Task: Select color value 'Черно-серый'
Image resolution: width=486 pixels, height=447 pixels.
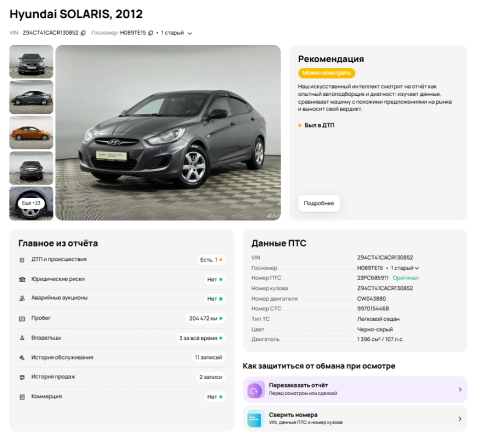Action: click(x=375, y=329)
